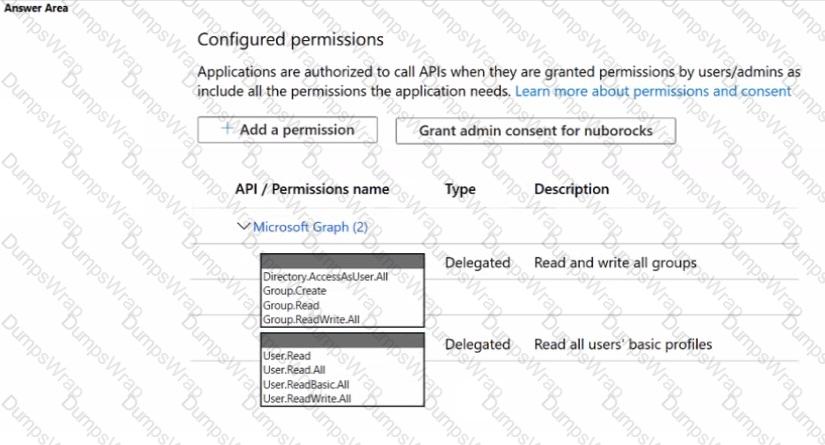Image resolution: width=825 pixels, height=445 pixels.
Task: Click the Read and write all groups description
Action: [615, 262]
